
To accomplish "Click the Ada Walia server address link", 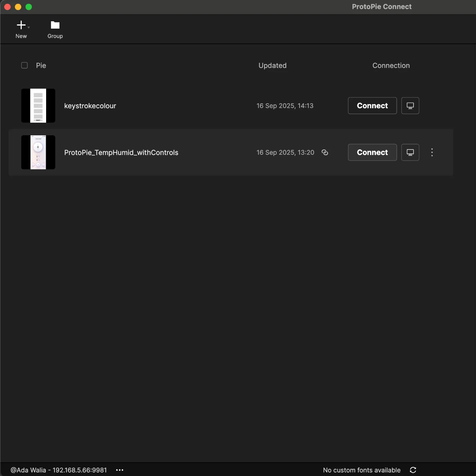I will [x=59, y=470].
